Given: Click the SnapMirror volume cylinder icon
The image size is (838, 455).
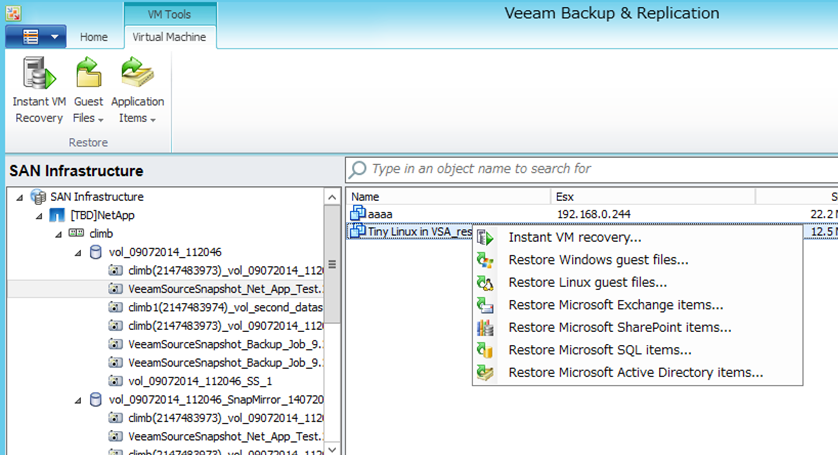Looking at the screenshot, I should tap(96, 399).
